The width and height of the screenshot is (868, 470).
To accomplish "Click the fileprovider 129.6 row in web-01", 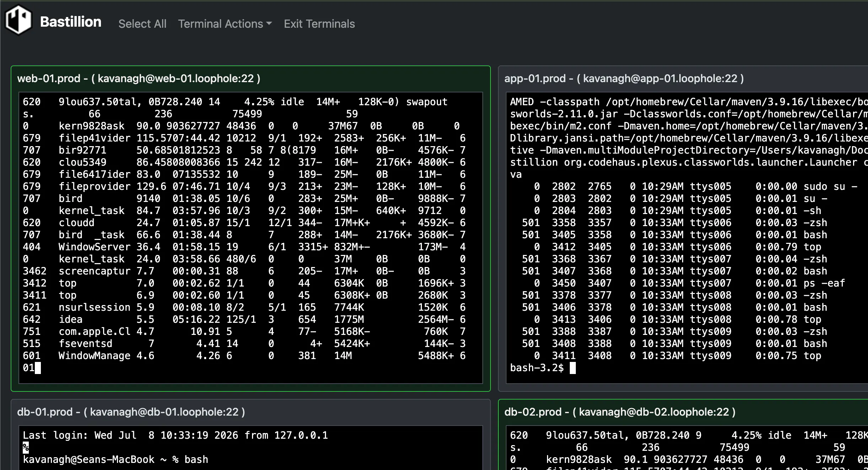I will tap(244, 186).
